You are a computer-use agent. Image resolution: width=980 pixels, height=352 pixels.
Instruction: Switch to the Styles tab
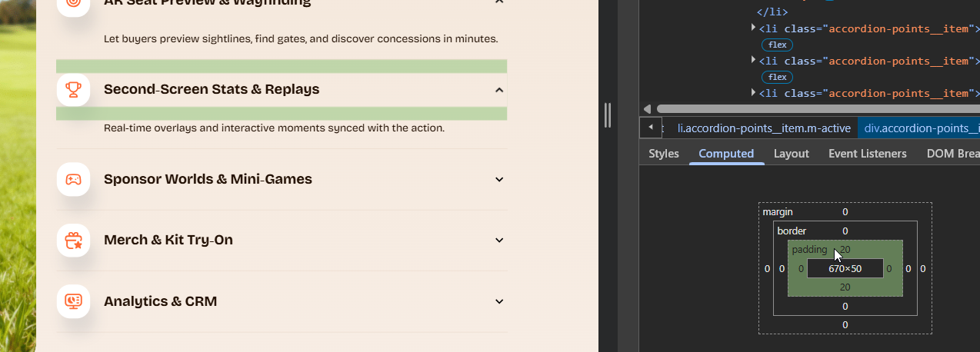663,154
